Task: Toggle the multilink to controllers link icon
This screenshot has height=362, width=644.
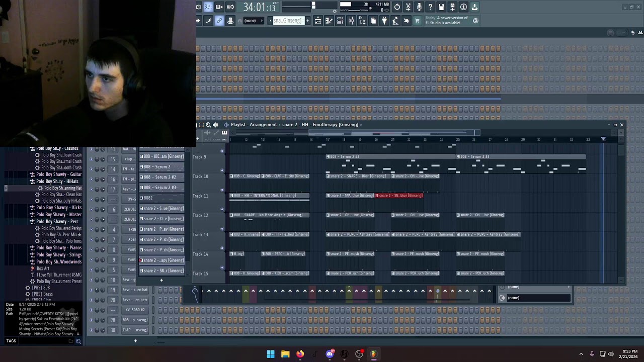Action: pos(219,21)
